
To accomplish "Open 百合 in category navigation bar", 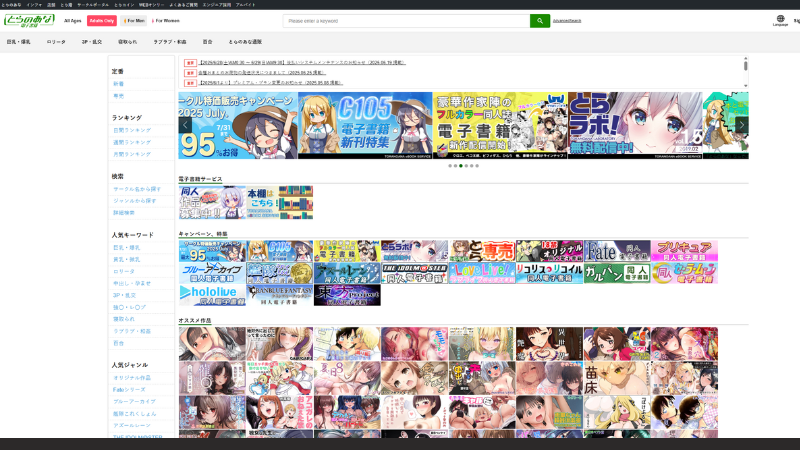I will [x=207, y=42].
